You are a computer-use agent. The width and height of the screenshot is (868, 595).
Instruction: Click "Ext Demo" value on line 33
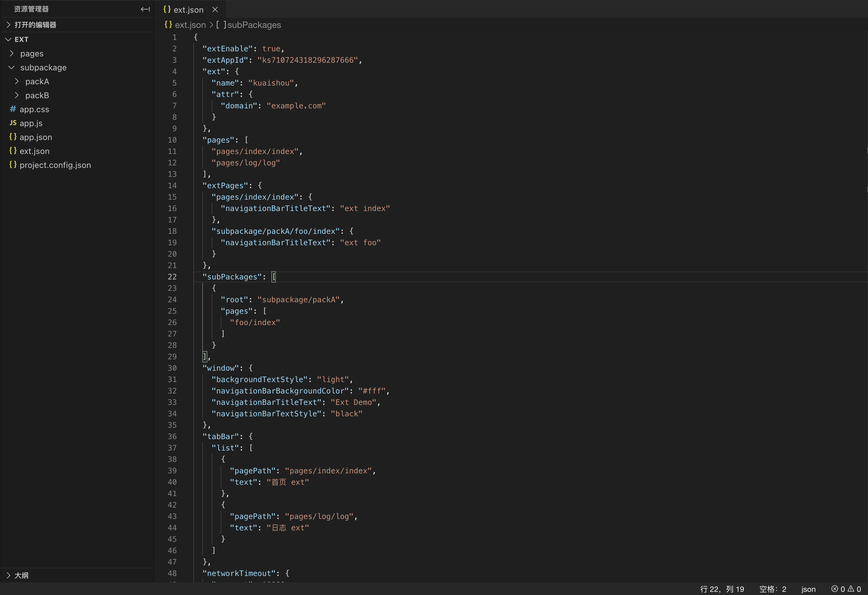[x=354, y=402]
